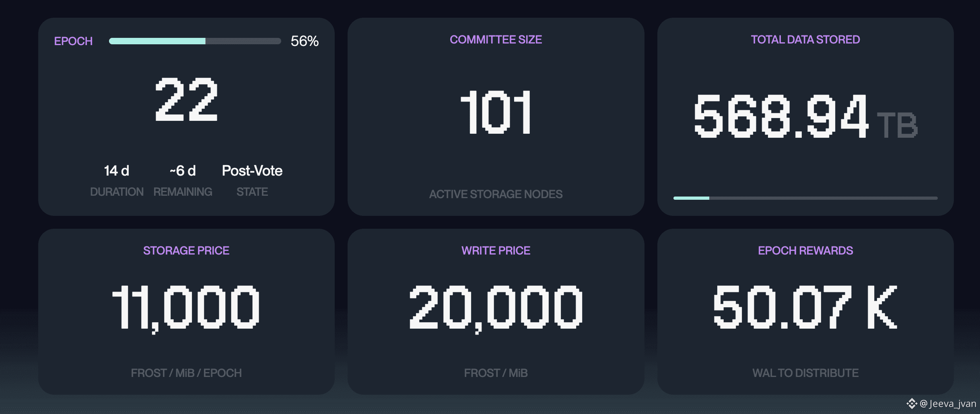Click the ~6 d remaining value

point(183,171)
